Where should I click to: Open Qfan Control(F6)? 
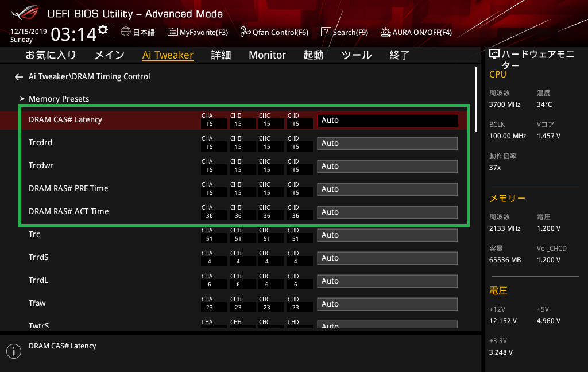point(274,32)
